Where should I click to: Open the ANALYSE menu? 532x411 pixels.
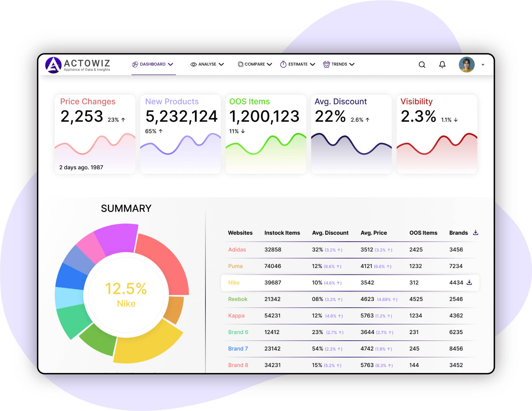[207, 64]
